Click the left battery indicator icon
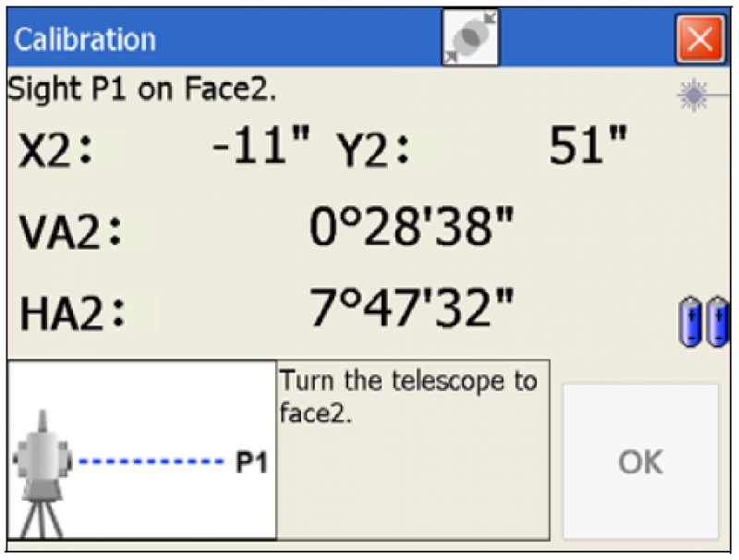739x560 pixels. click(688, 323)
